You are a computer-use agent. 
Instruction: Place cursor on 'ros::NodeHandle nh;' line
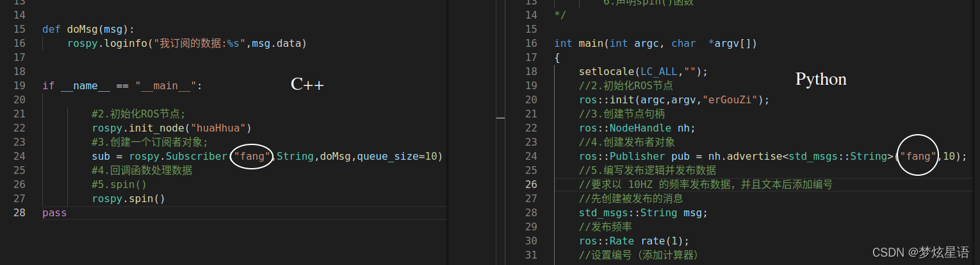click(637, 128)
